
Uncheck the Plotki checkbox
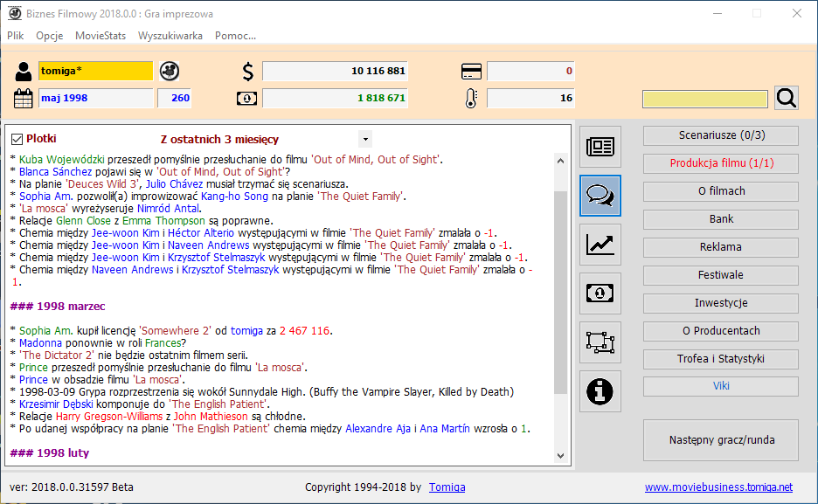click(17, 139)
